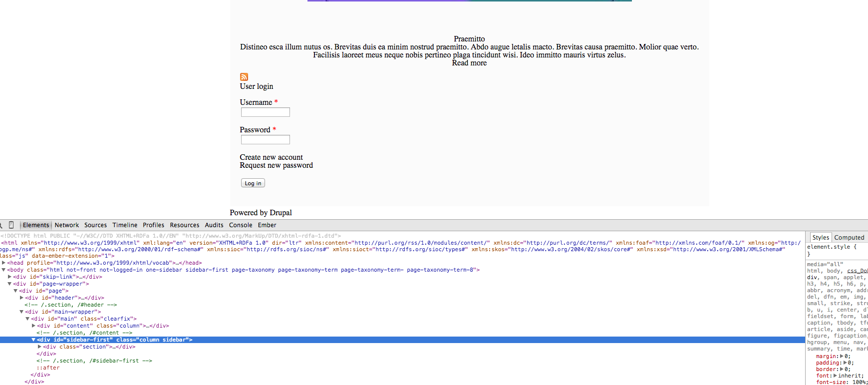Click the Create new account link
The height and width of the screenshot is (385, 868).
tap(271, 157)
